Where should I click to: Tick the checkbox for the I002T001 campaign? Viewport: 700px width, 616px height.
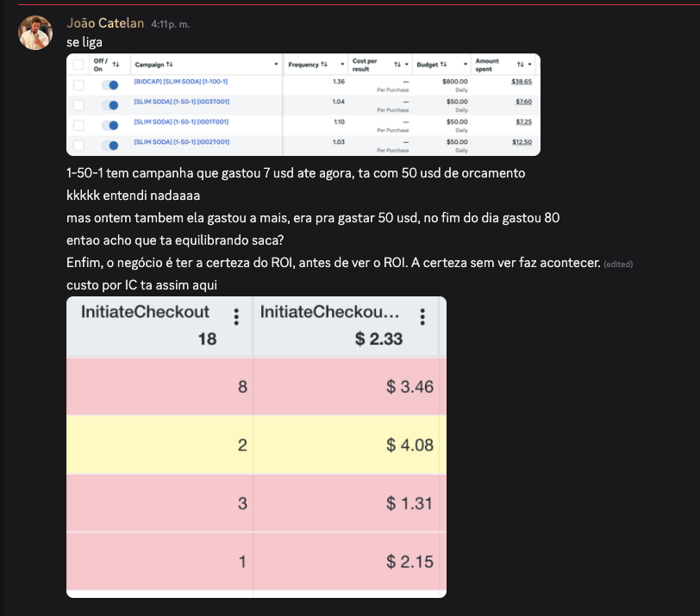click(x=78, y=146)
